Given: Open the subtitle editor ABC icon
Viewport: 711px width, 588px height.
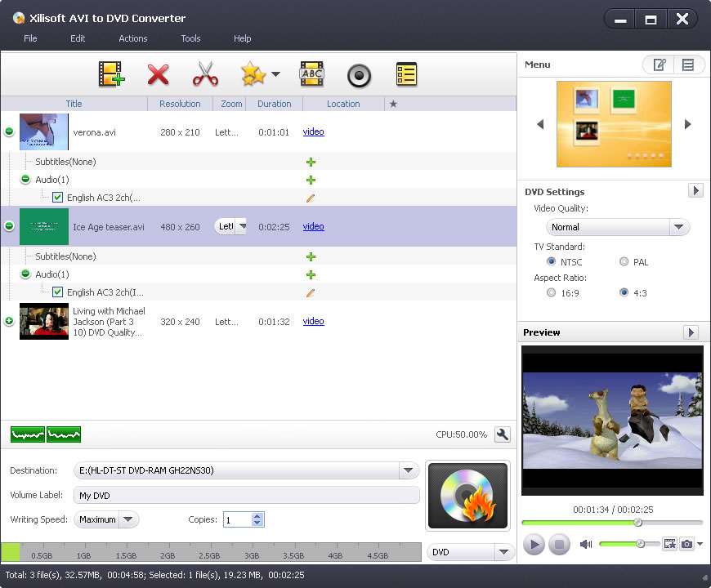Looking at the screenshot, I should click(311, 74).
